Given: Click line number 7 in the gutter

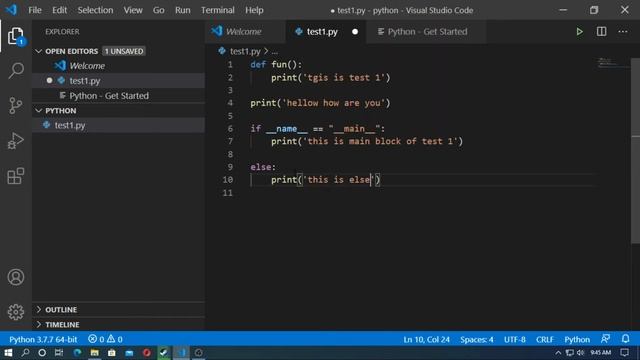Looking at the screenshot, I should (x=230, y=141).
